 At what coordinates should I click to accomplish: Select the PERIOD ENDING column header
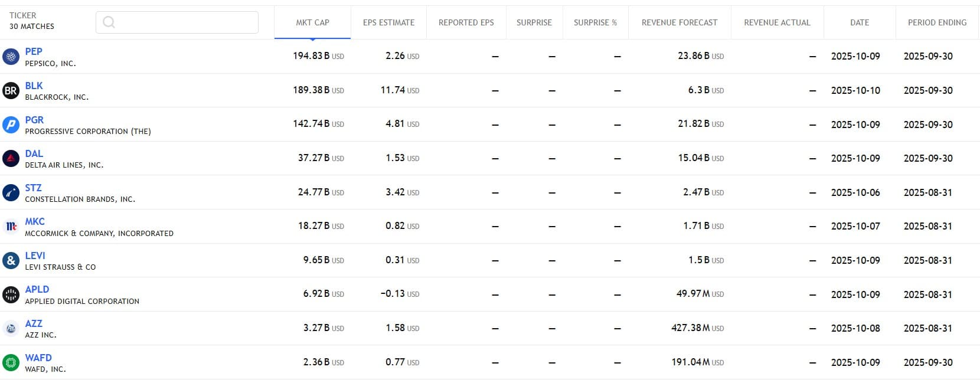click(937, 22)
